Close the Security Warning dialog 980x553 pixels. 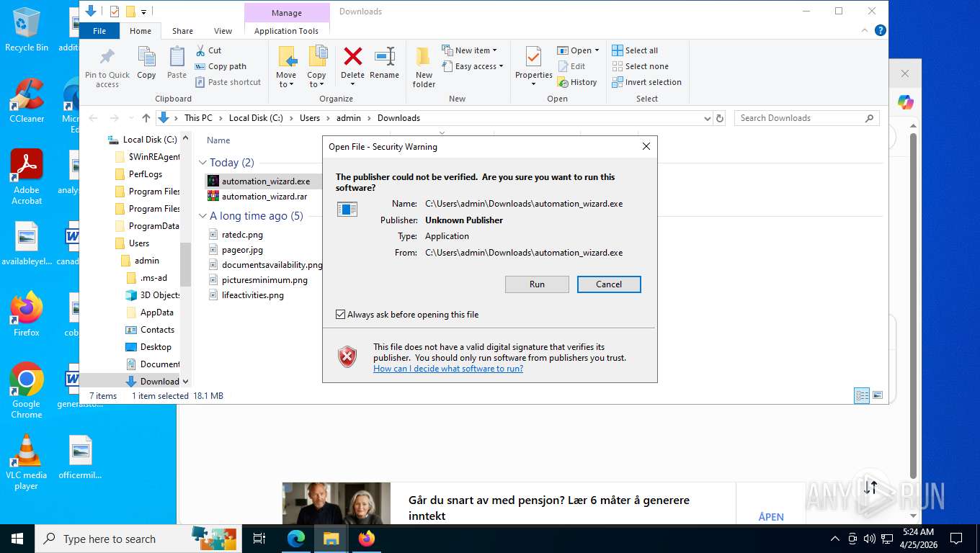[646, 146]
